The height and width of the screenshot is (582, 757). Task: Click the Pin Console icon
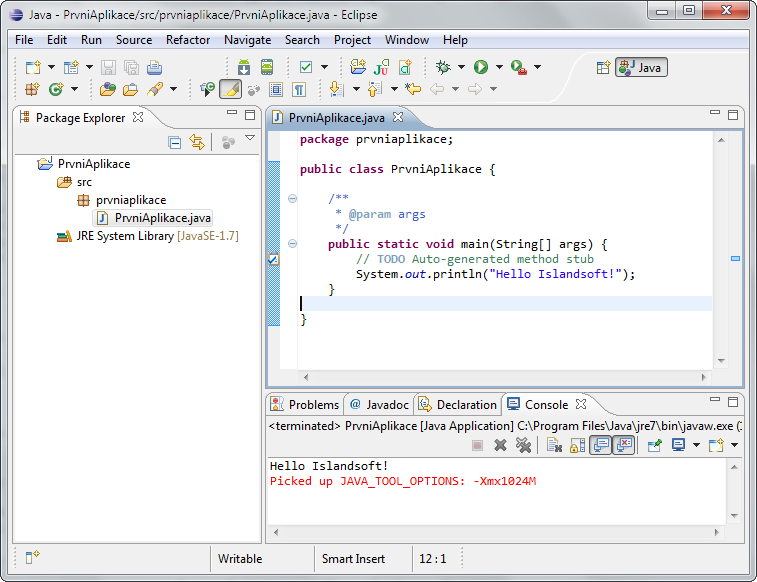click(655, 445)
